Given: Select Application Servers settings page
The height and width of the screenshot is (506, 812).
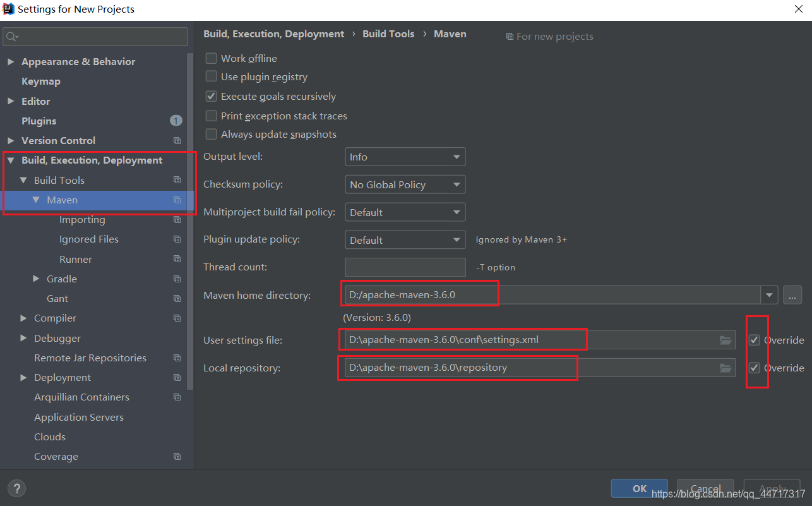Looking at the screenshot, I should 79,417.
